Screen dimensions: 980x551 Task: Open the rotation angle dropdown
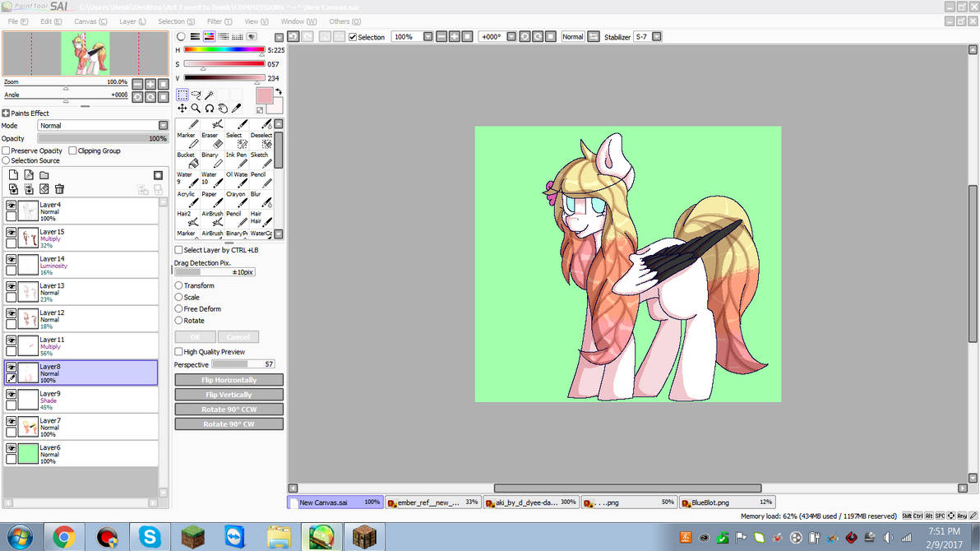(511, 36)
